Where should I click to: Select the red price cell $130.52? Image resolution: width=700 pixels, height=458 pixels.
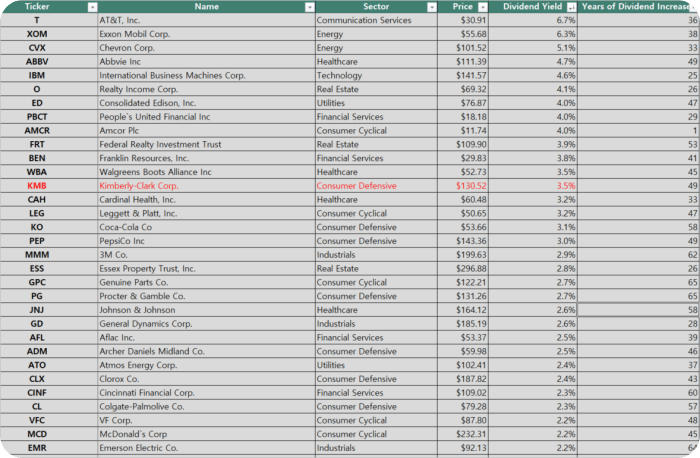[463, 186]
